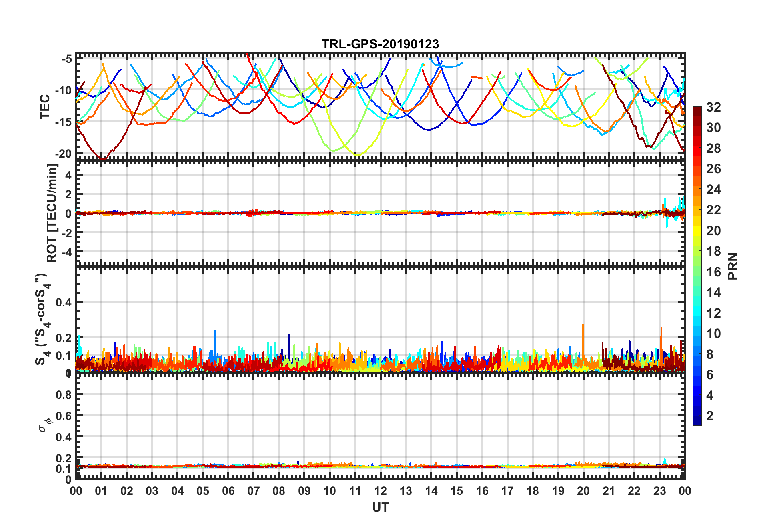The height and width of the screenshot is (532, 761).
Task: Select colorbar tick label 16
Action: pos(713,272)
